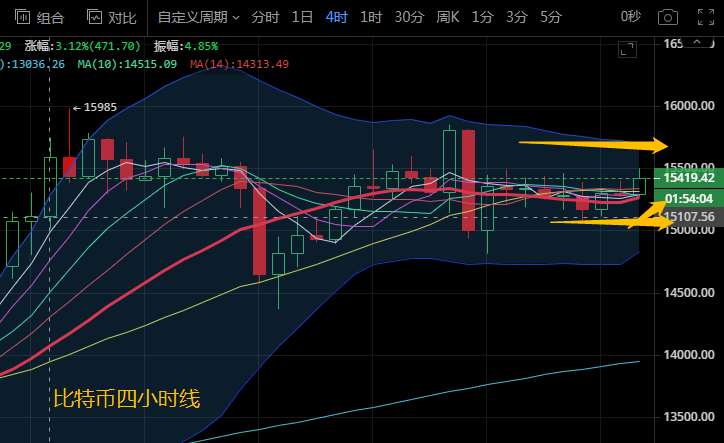Click the 15985 high price marker

(95, 107)
